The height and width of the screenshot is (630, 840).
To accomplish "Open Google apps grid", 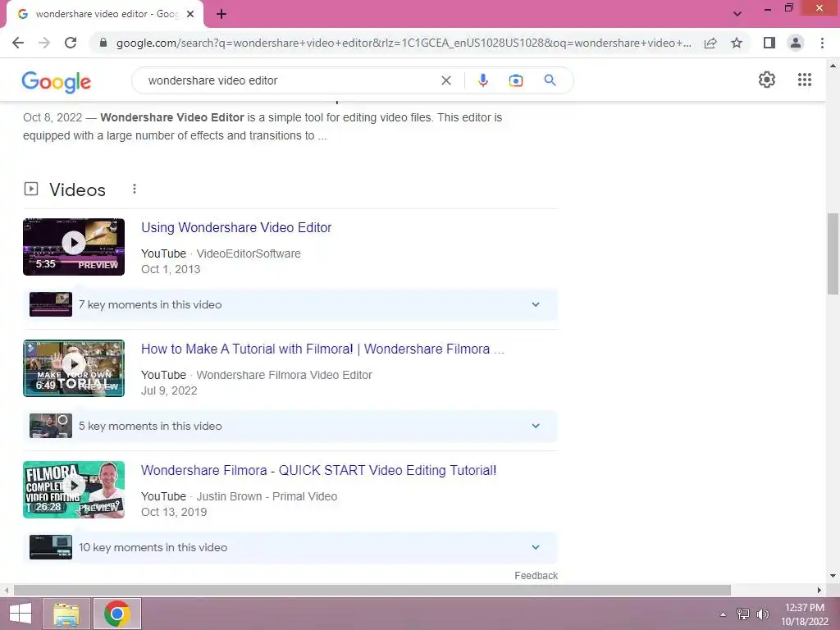I will coord(804,80).
